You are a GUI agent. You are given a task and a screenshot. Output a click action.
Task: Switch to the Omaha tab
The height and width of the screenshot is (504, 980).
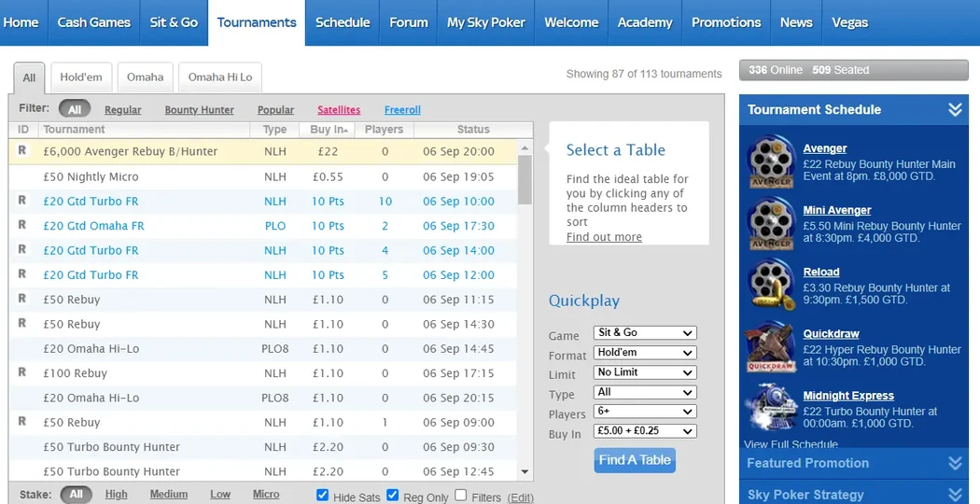click(x=145, y=77)
